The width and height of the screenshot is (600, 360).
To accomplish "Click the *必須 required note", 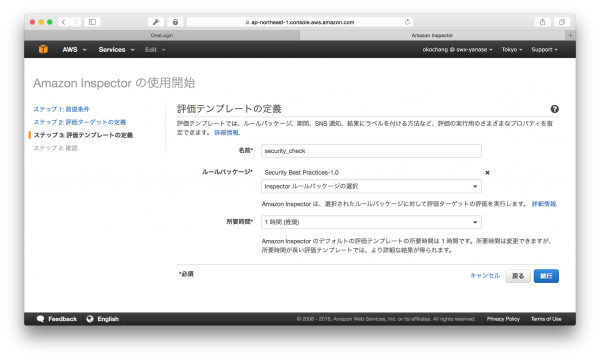I will [186, 274].
